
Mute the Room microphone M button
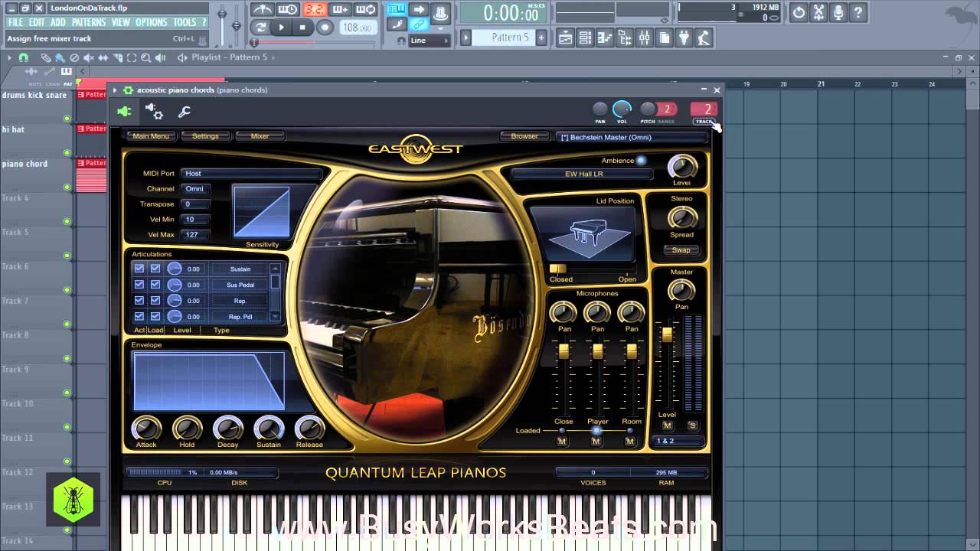tap(630, 442)
